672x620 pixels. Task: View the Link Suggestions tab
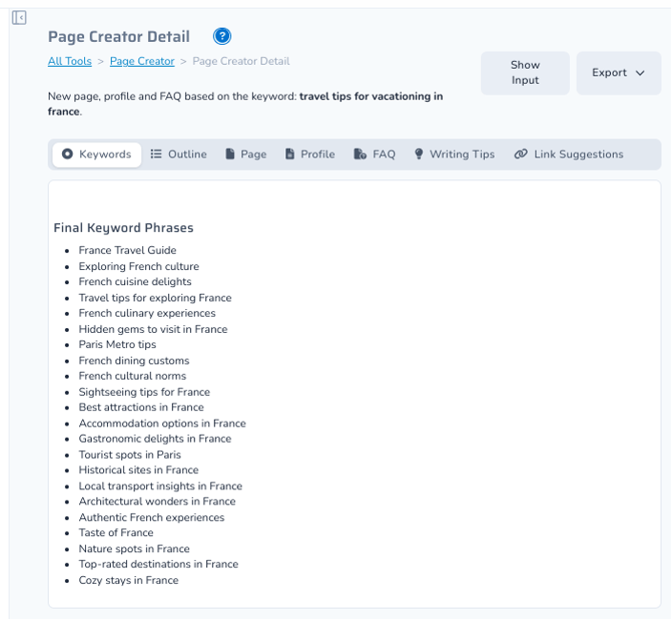pos(569,155)
